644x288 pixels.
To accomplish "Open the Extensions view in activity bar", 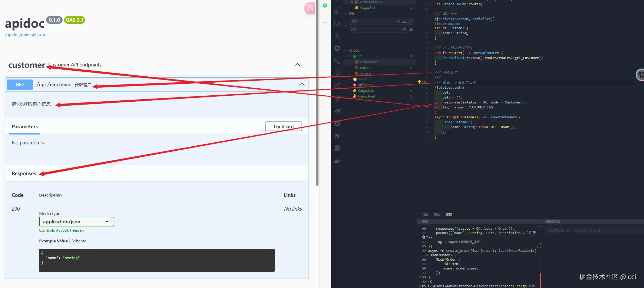I will [x=337, y=11].
